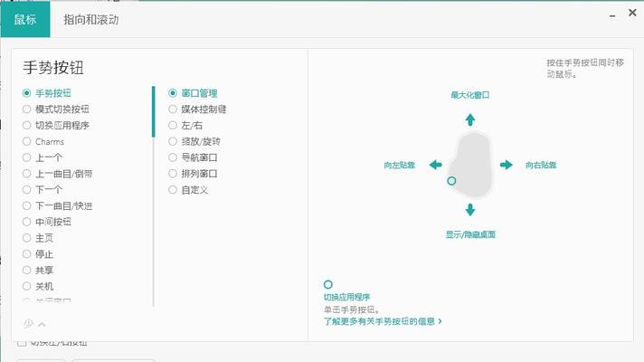Switch to the 鼠标 tab

(25, 19)
